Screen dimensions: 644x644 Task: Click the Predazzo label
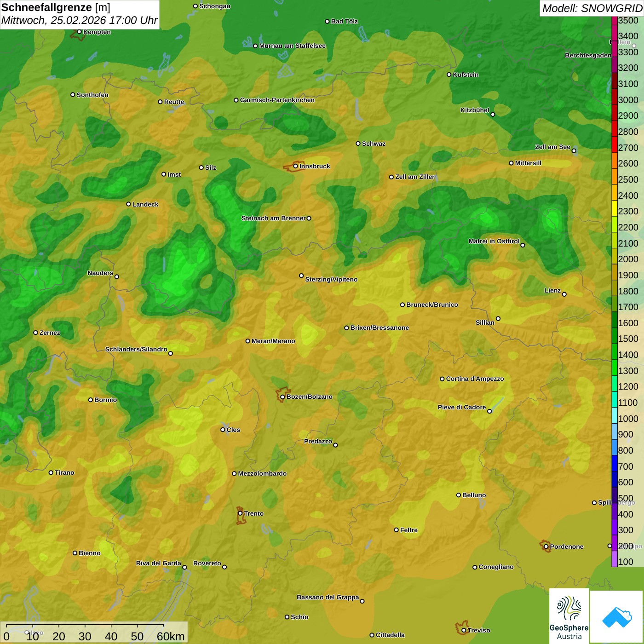click(318, 441)
